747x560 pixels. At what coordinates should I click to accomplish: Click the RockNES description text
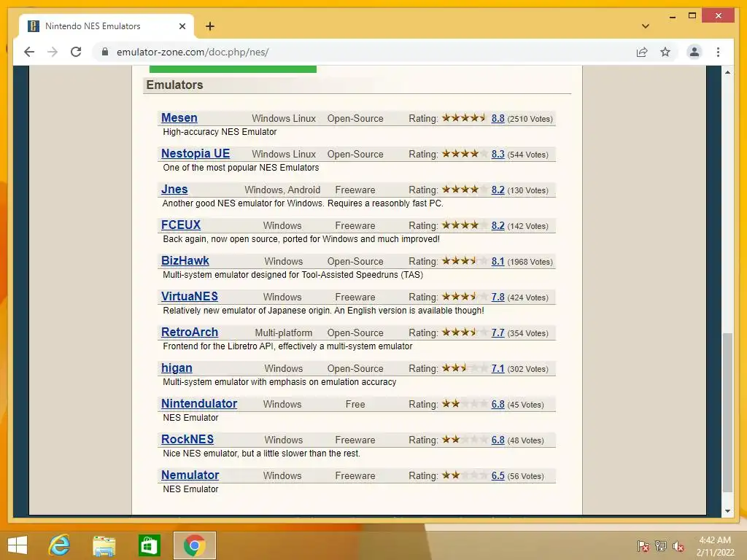pos(262,454)
